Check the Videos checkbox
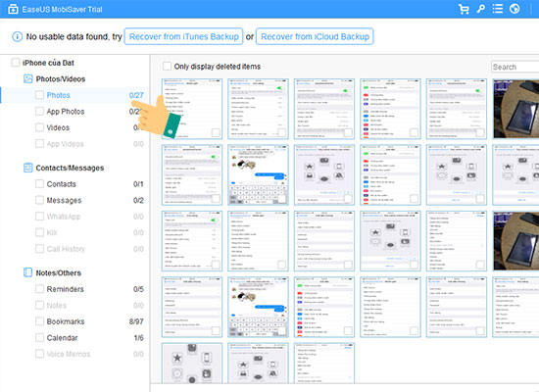Screen dimensions: 539x392 [39, 127]
